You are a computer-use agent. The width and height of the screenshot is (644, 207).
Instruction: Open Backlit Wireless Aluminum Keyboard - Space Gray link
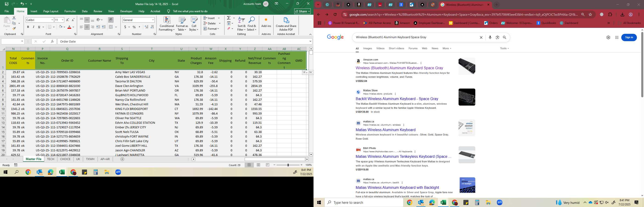(x=397, y=99)
